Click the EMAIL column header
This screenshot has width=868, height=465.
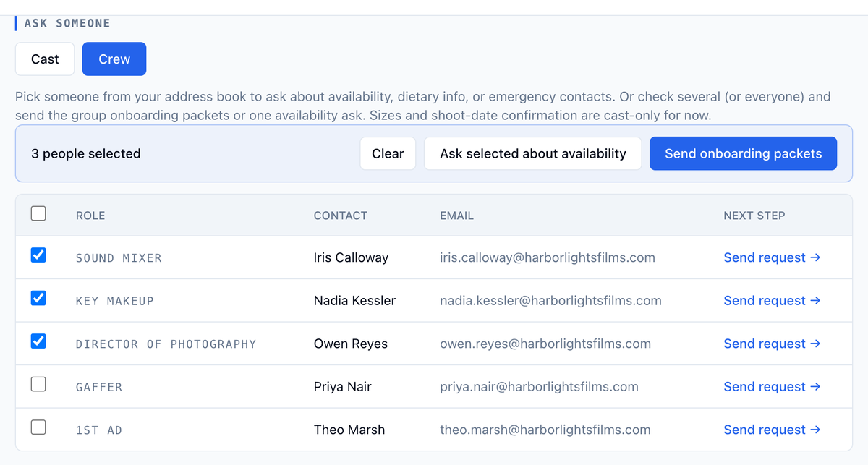tap(456, 216)
